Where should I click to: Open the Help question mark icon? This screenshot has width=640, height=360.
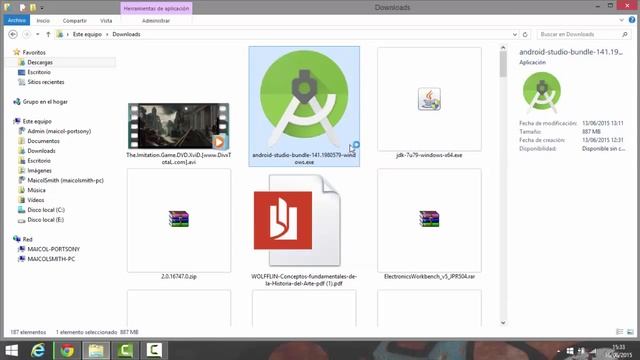[632, 20]
